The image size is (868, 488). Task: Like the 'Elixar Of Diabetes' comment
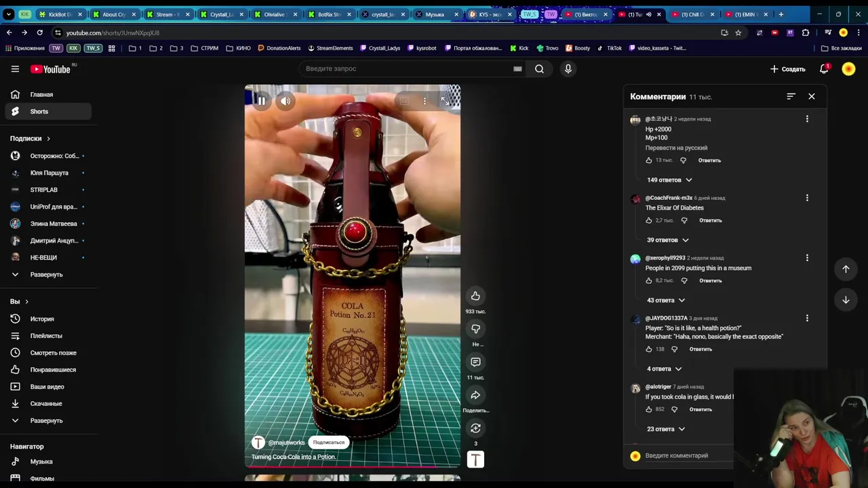[649, 220]
